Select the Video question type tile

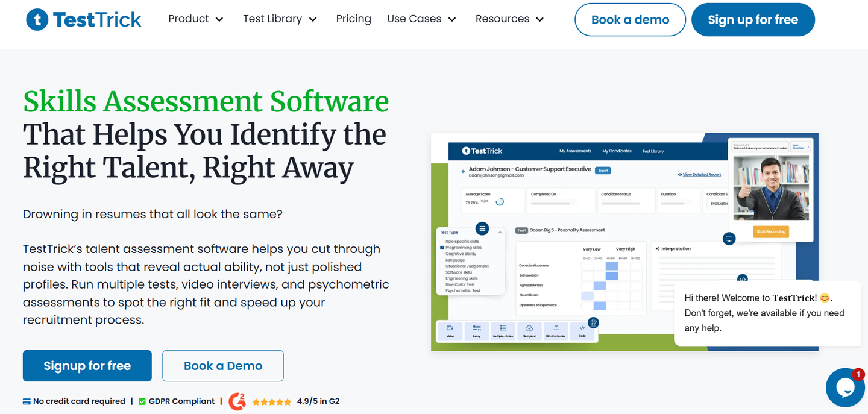coord(450,331)
